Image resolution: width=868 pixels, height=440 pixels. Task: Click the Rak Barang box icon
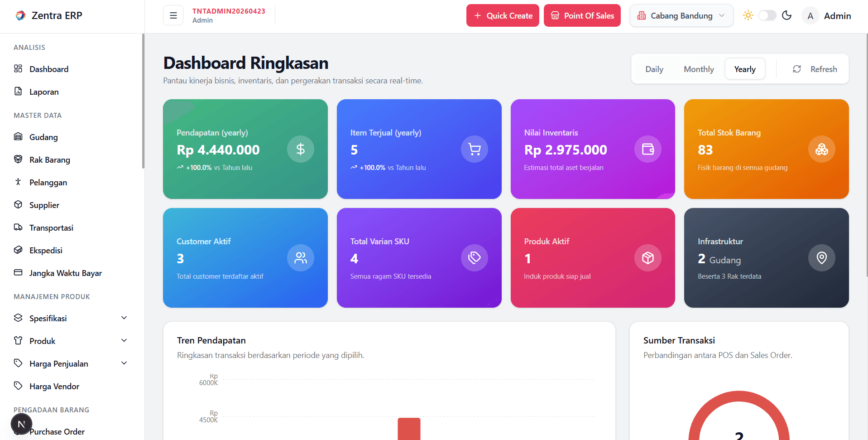click(18, 159)
